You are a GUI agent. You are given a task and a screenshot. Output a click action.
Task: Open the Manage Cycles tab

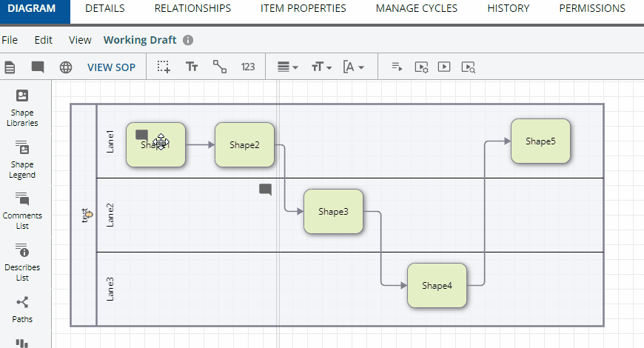click(416, 9)
